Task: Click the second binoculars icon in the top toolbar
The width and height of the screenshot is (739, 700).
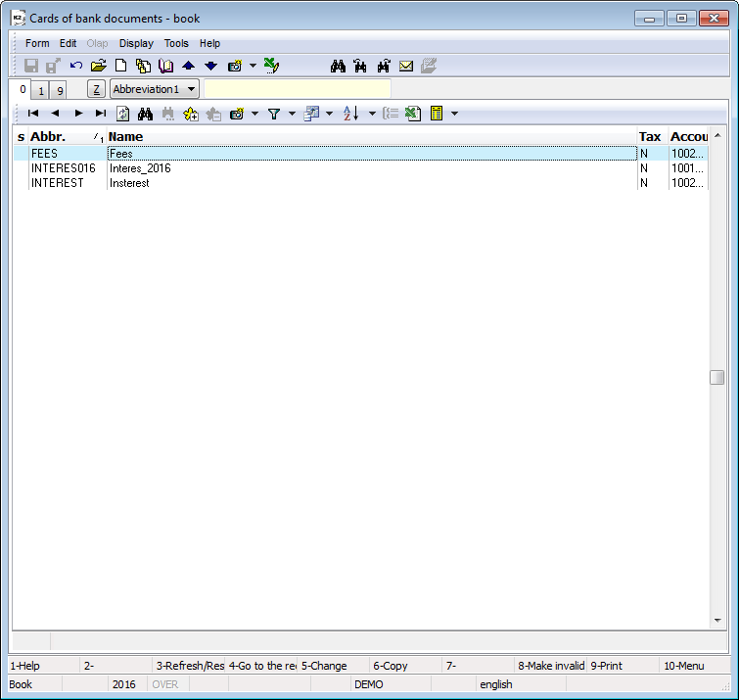Action: pyautogui.click(x=360, y=66)
